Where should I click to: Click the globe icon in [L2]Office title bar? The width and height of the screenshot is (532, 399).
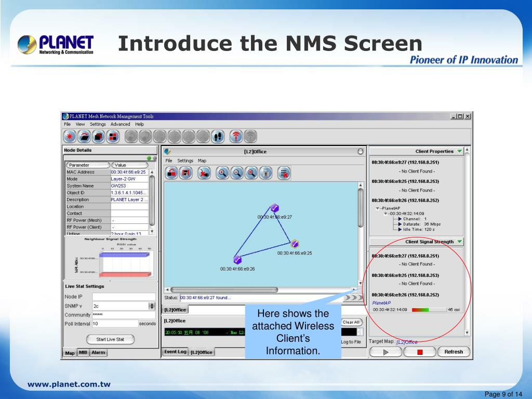pos(167,152)
